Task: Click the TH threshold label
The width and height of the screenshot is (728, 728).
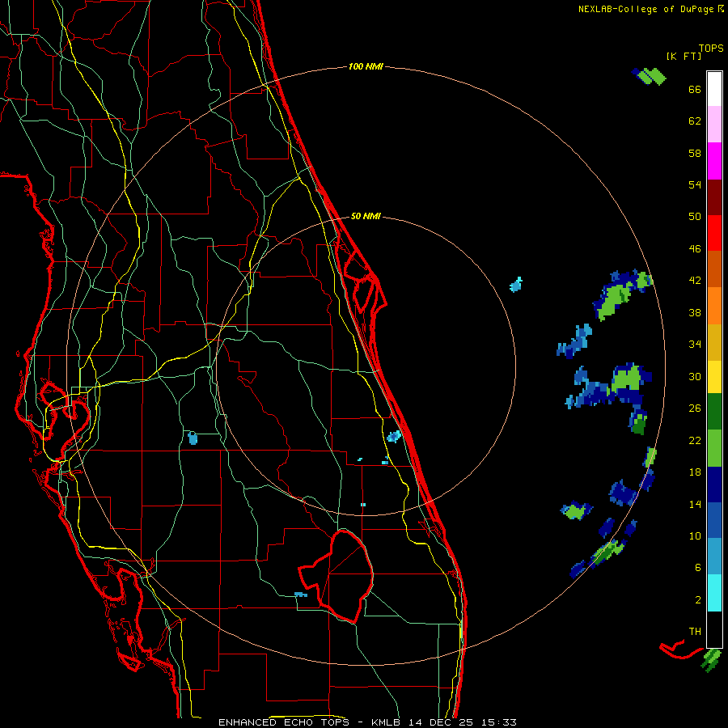Action: [695, 632]
